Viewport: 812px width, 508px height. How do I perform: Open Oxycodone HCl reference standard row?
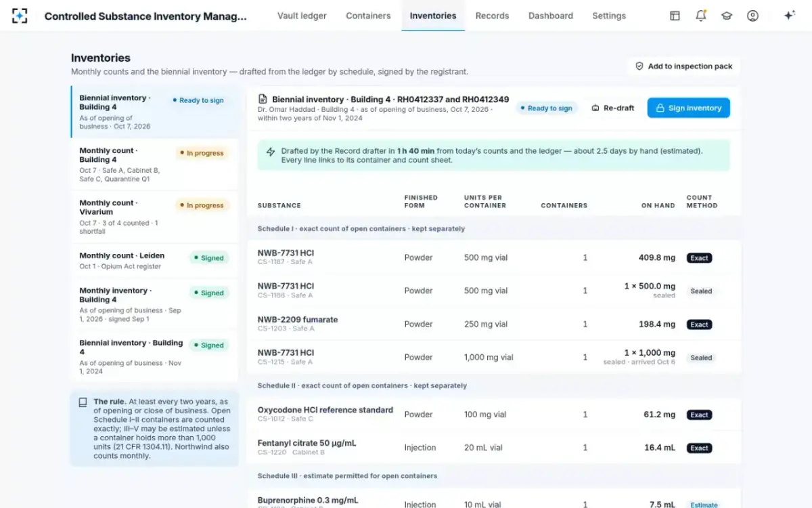pos(493,414)
